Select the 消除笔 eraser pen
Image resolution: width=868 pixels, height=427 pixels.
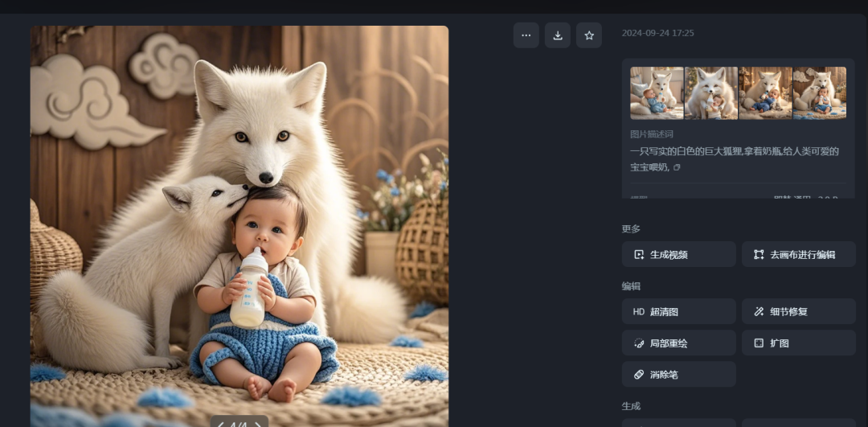coord(678,375)
